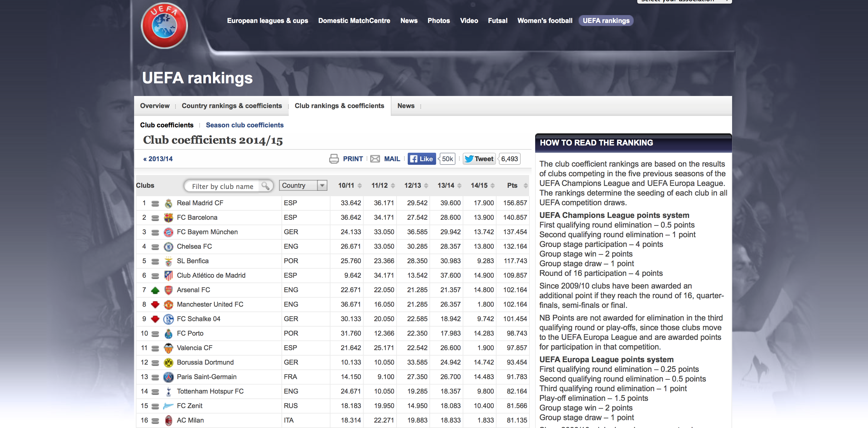Open the Country filter dropdown

[x=303, y=185]
